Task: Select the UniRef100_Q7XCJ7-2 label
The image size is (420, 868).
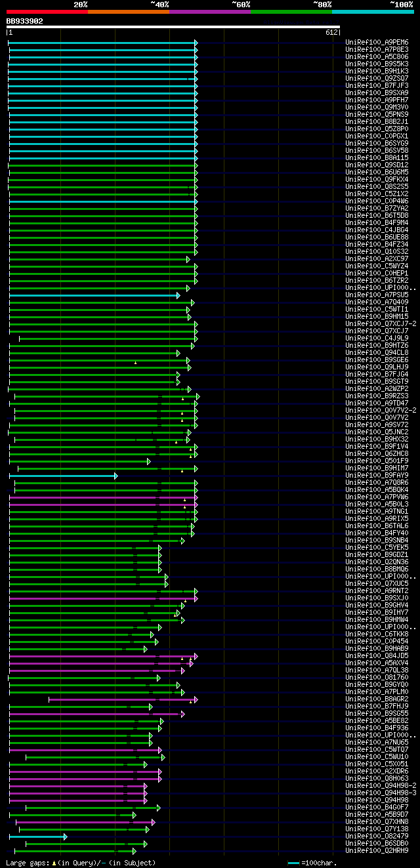Action: click(x=381, y=323)
